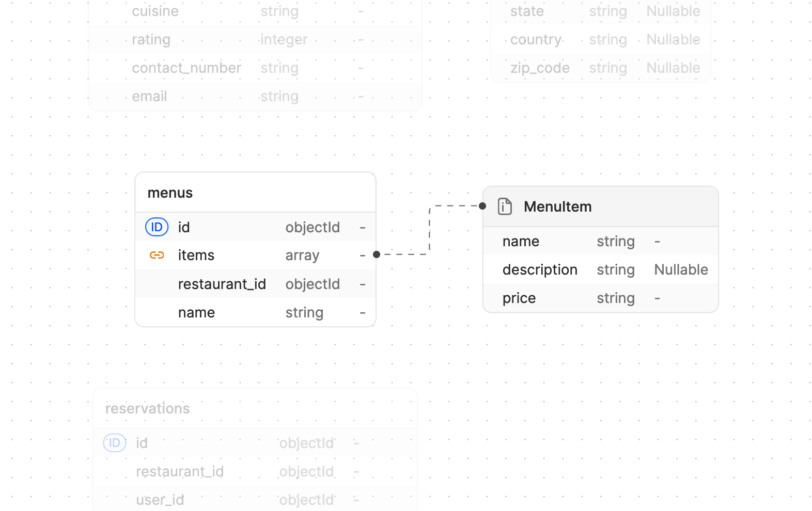Click the connector dot beside the items row
The width and height of the screenshot is (812, 511).
click(377, 254)
